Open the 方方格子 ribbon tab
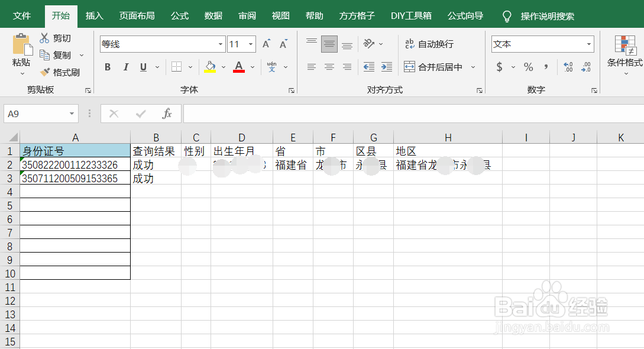This screenshot has height=349, width=644. (x=357, y=16)
